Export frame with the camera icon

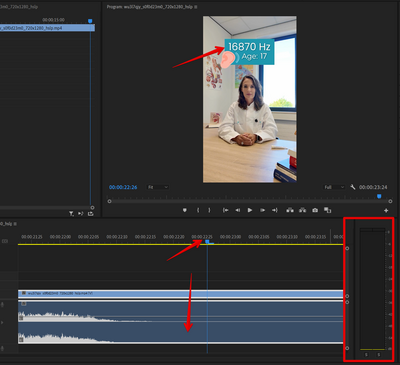tap(315, 210)
